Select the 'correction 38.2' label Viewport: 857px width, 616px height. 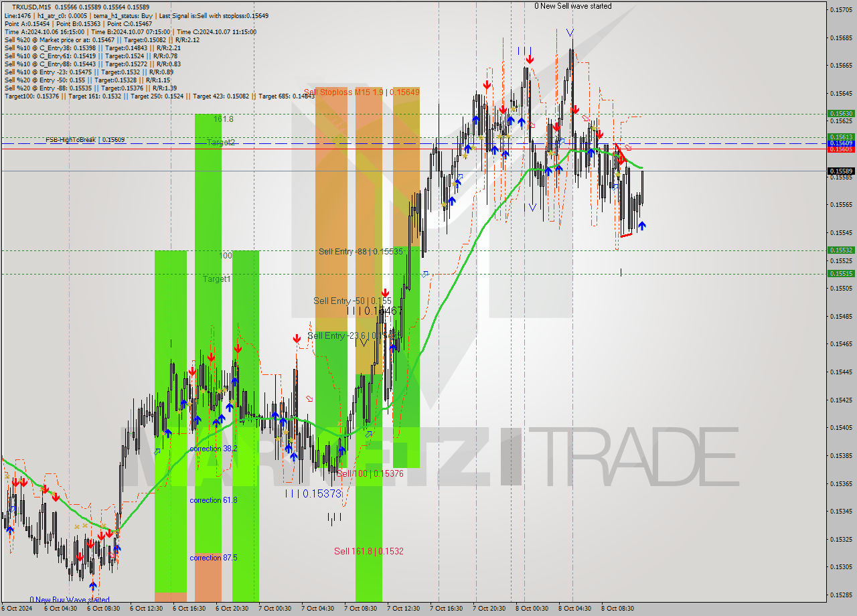[213, 449]
